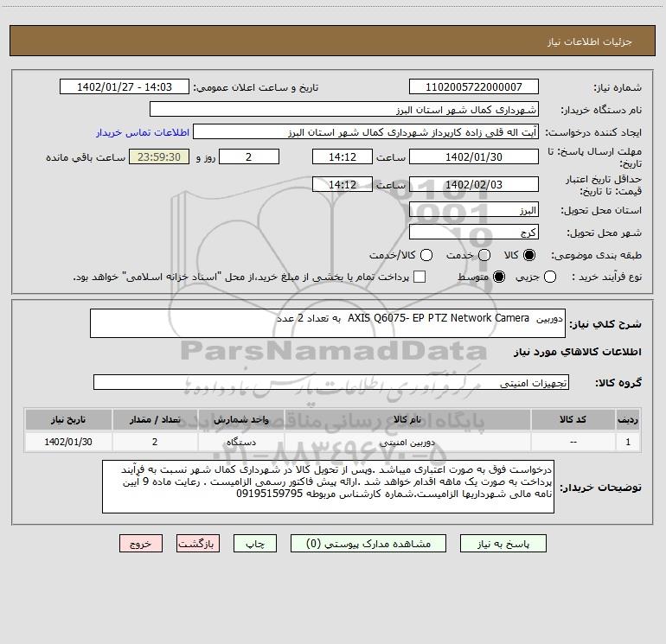Click the بازگشت back button
This screenshot has width=666, height=644.
pyautogui.click(x=198, y=544)
